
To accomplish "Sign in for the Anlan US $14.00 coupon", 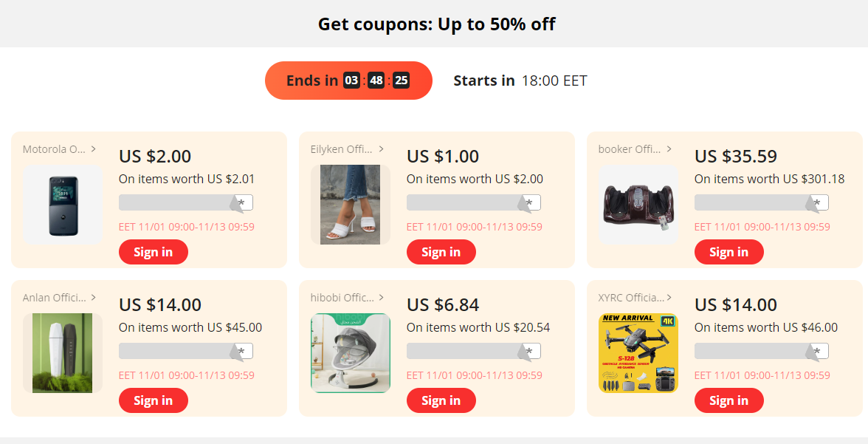I will click(154, 400).
